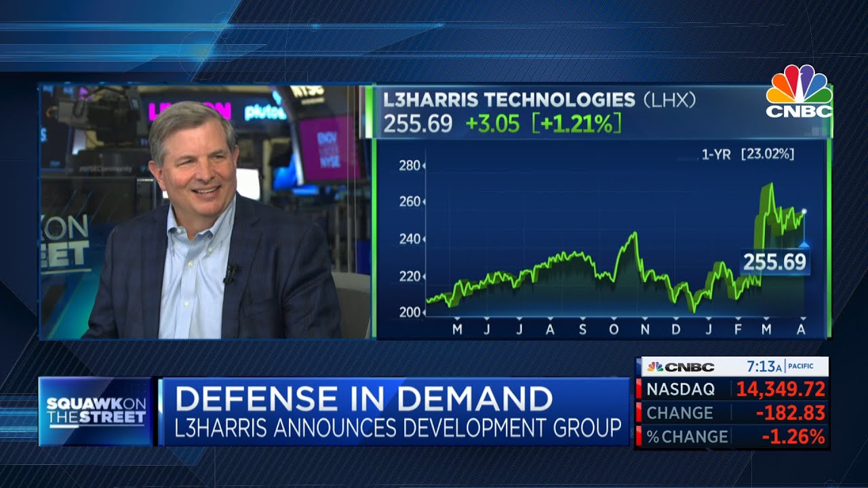The height and width of the screenshot is (488, 868).
Task: Click the 'D' December x-axis label
Action: [x=676, y=329]
